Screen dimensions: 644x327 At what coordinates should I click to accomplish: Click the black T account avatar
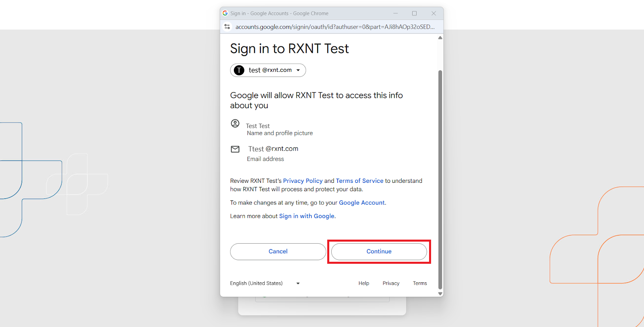click(x=239, y=70)
